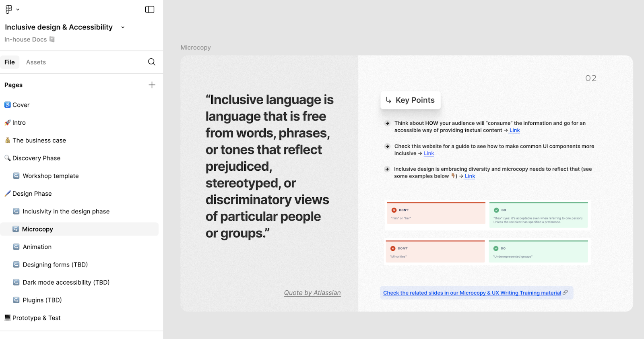Screen dimensions: 644x339
Task: Select the Cover page puzzle icon
Action: click(x=7, y=105)
